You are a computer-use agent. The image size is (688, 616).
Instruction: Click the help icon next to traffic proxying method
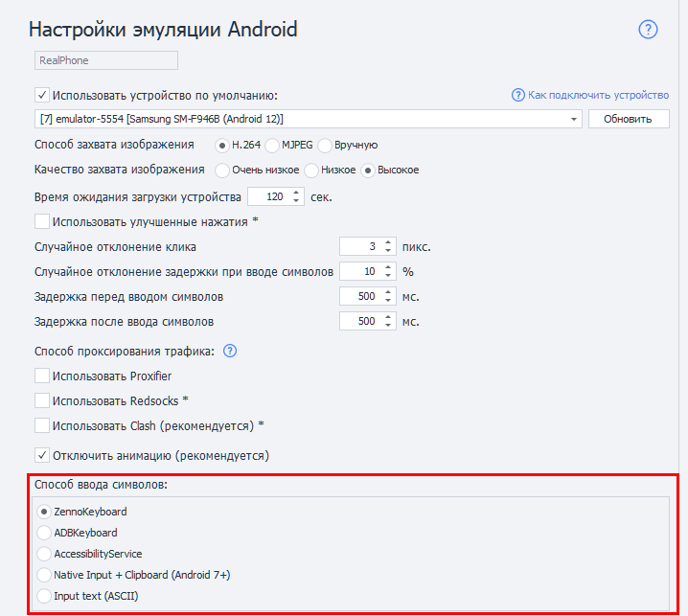(230, 351)
